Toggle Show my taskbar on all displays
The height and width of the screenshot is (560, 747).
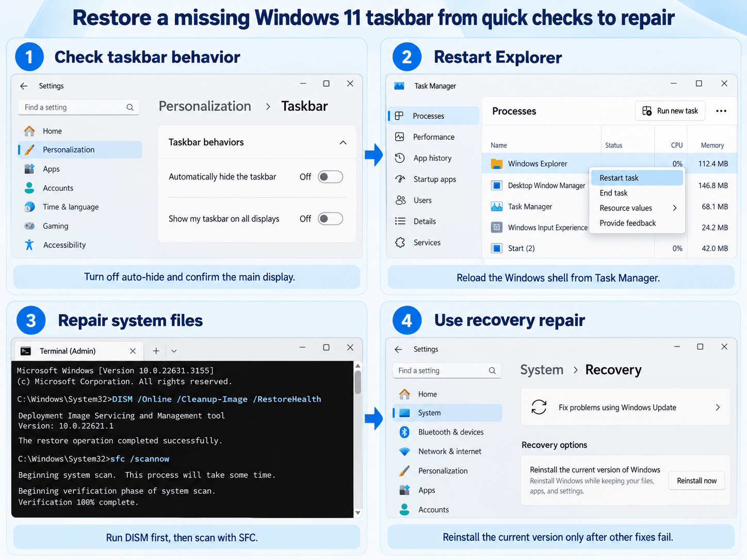[x=330, y=219]
